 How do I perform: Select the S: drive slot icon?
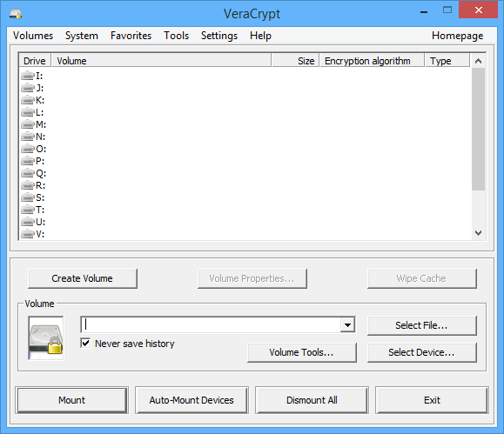28,197
